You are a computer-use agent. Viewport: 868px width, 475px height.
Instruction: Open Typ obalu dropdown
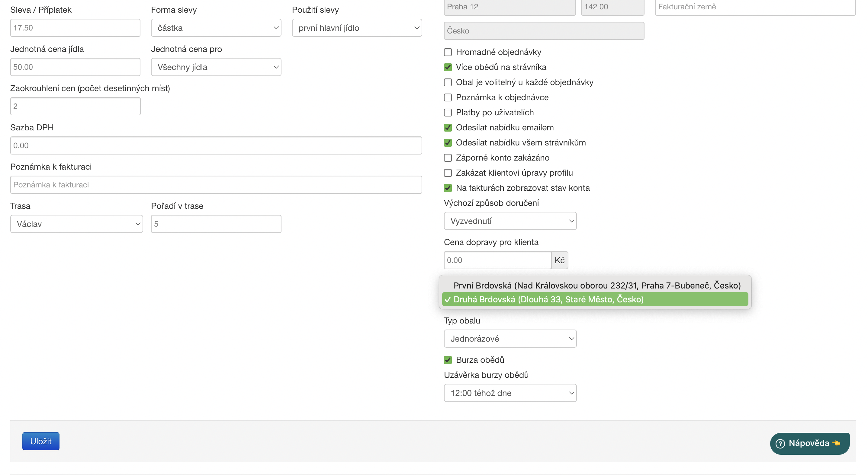click(510, 339)
